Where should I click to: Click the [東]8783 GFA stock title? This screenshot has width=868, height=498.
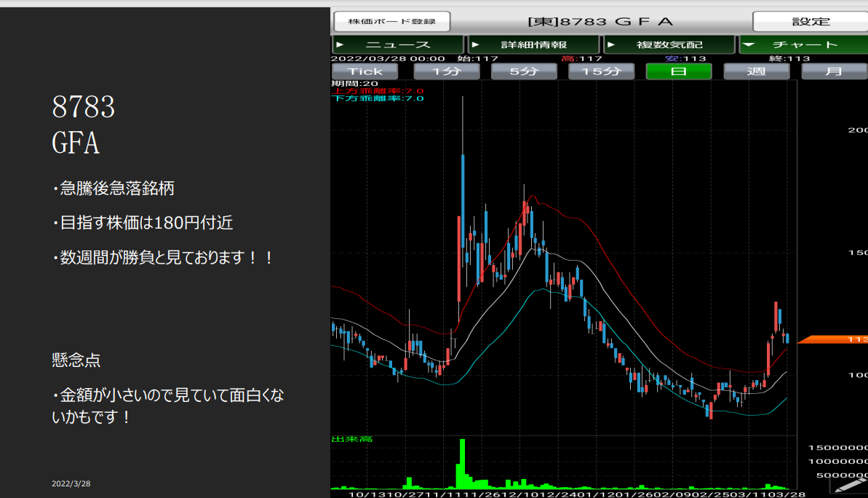(x=600, y=22)
